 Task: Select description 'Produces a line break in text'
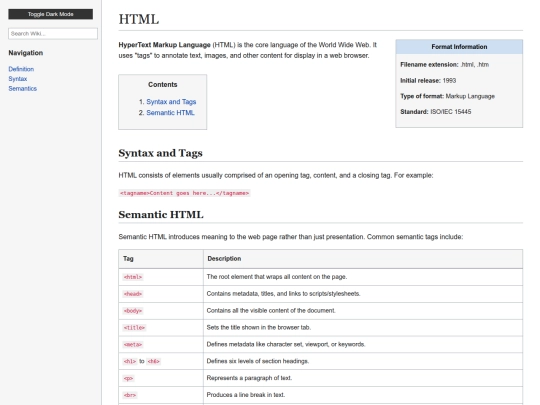click(x=246, y=395)
